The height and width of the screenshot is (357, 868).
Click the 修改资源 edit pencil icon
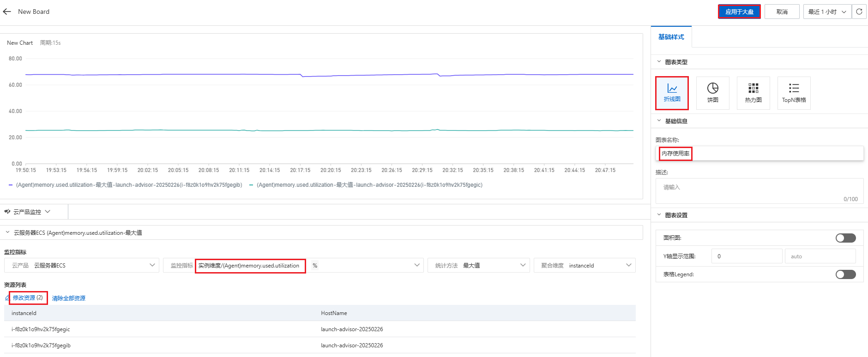(x=7, y=298)
